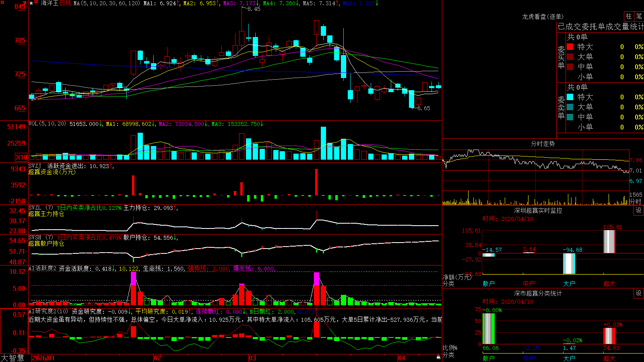
Task: Jump to the 03 month marker
Action: point(252,358)
